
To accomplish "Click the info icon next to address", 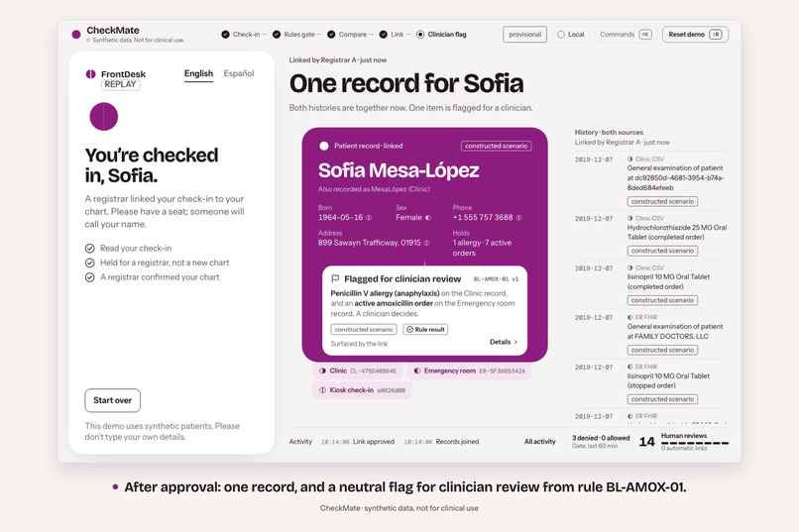I will pyautogui.click(x=426, y=243).
